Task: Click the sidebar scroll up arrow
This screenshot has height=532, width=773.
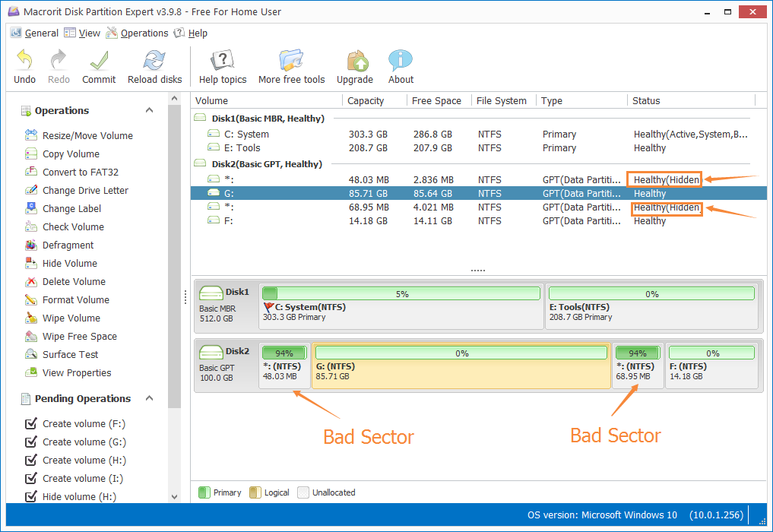Action: (174, 99)
